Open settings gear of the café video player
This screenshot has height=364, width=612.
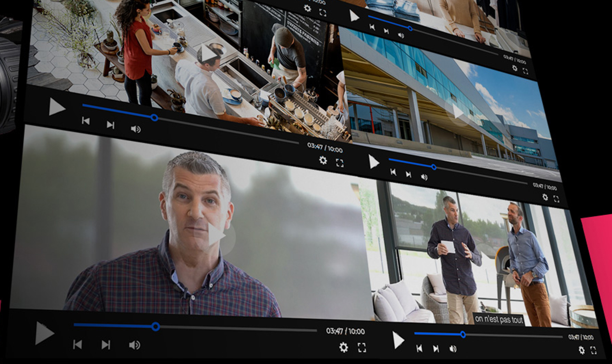click(x=323, y=160)
